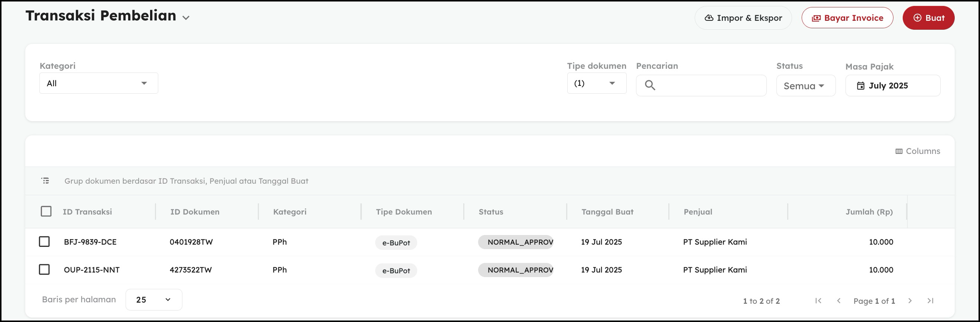Click the Bayar Invoice button

tap(847, 18)
